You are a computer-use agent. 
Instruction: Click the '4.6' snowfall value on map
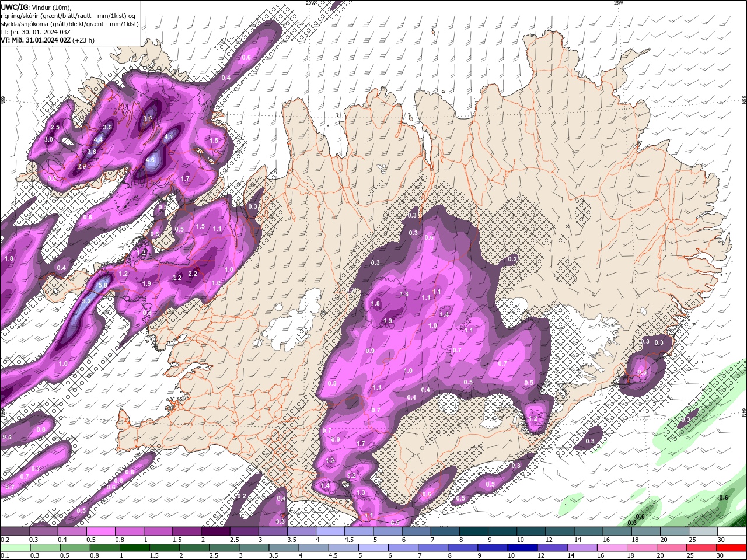pyautogui.click(x=150, y=160)
